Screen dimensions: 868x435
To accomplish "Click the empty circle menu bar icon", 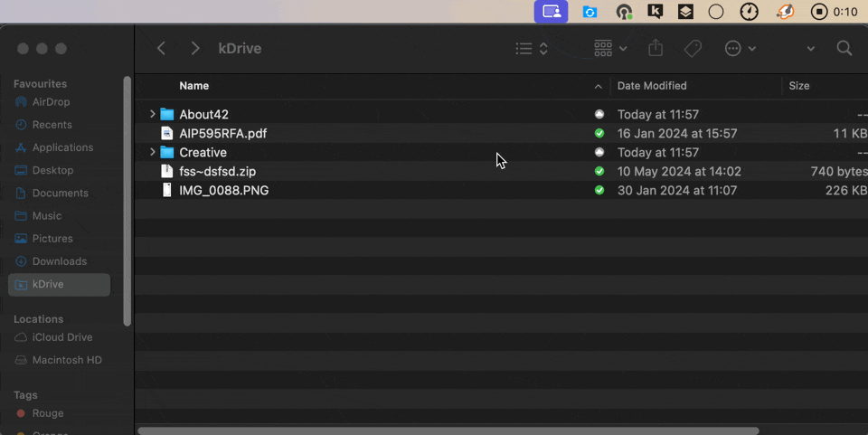I will 716,12.
